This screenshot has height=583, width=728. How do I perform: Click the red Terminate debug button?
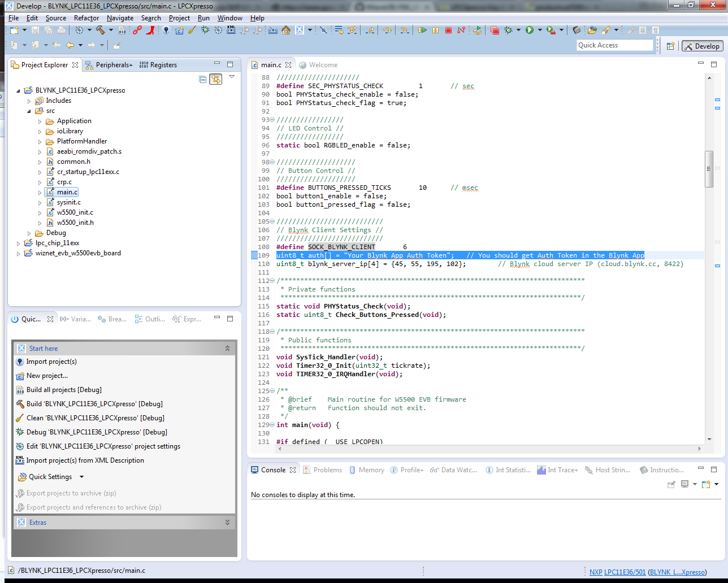pyautogui.click(x=448, y=31)
